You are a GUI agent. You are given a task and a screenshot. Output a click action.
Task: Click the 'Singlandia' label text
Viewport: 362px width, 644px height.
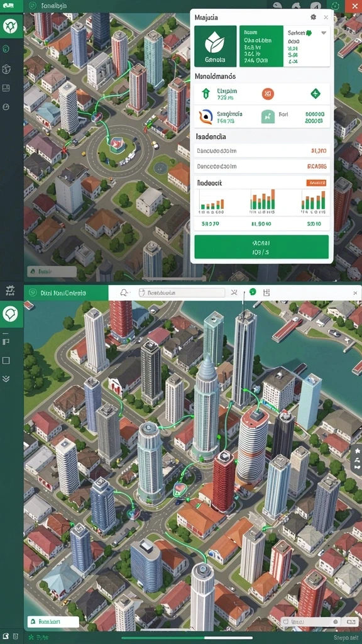pos(229,114)
